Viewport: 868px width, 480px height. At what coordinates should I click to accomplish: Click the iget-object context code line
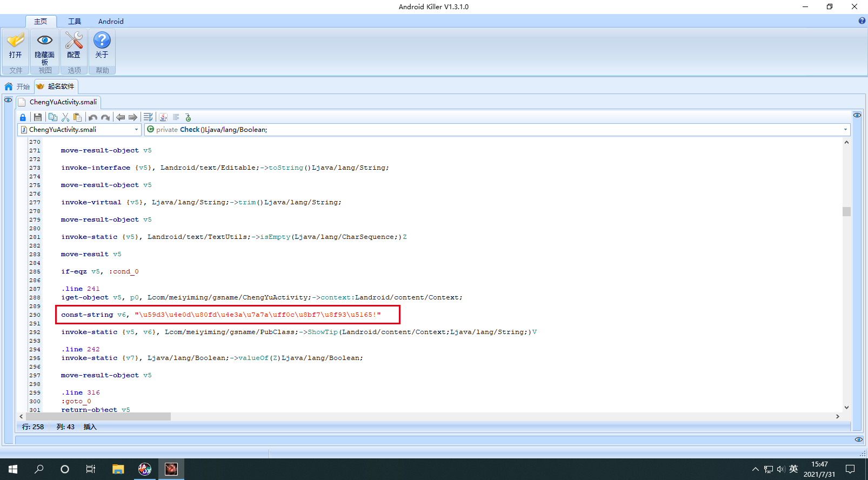pos(262,297)
